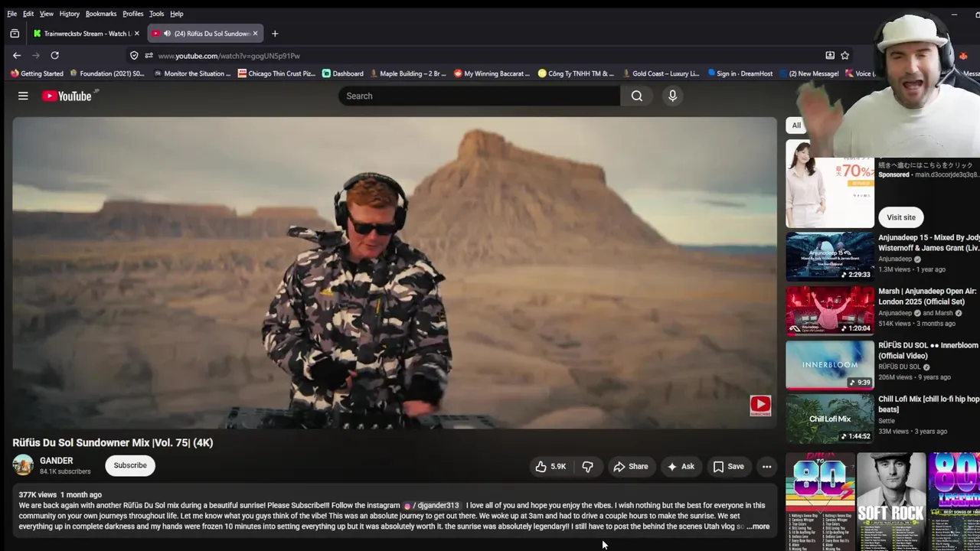Close the Trainwreckstv Stream tab
Image resolution: width=980 pixels, height=551 pixels.
(136, 34)
